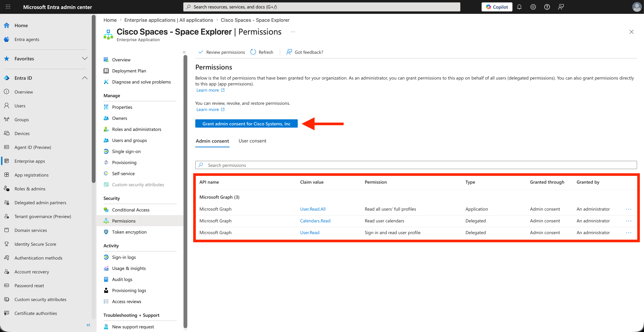Viewport: 644px width, 332px height.
Task: Click Refresh in the toolbar
Action: click(262, 52)
